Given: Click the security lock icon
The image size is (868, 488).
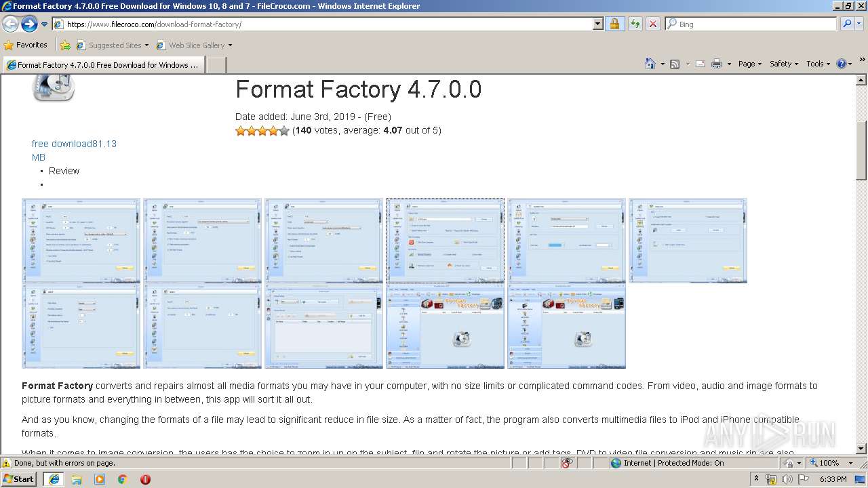Looking at the screenshot, I should pyautogui.click(x=614, y=24).
